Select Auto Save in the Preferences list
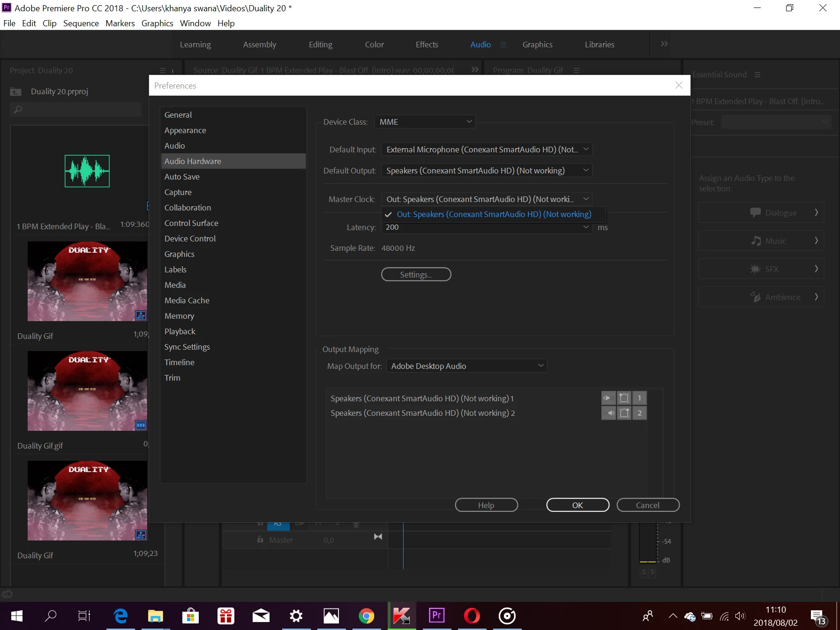The height and width of the screenshot is (630, 840). tap(233, 177)
